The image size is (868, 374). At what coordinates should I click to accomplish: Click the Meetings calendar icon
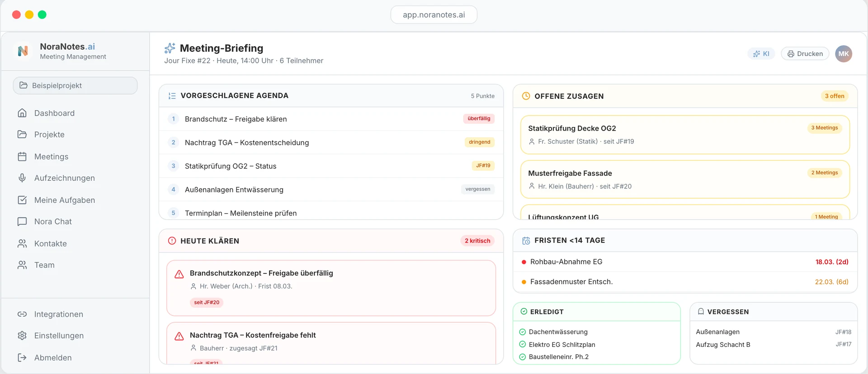pos(22,156)
